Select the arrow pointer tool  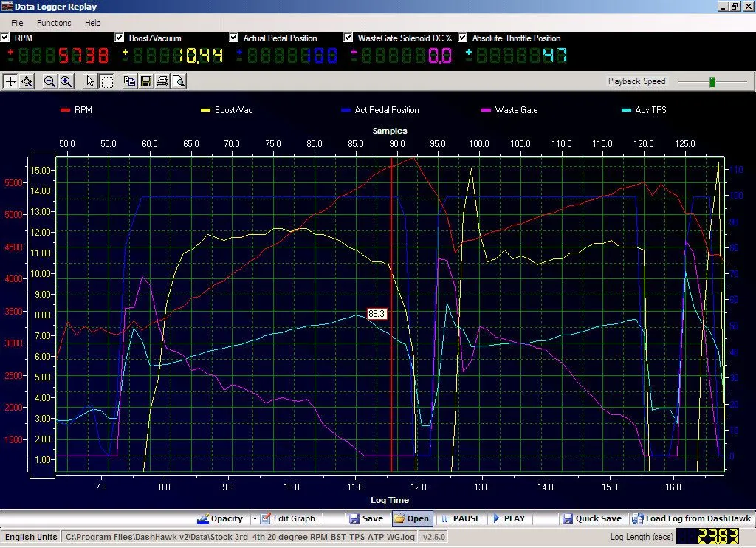[x=90, y=82]
